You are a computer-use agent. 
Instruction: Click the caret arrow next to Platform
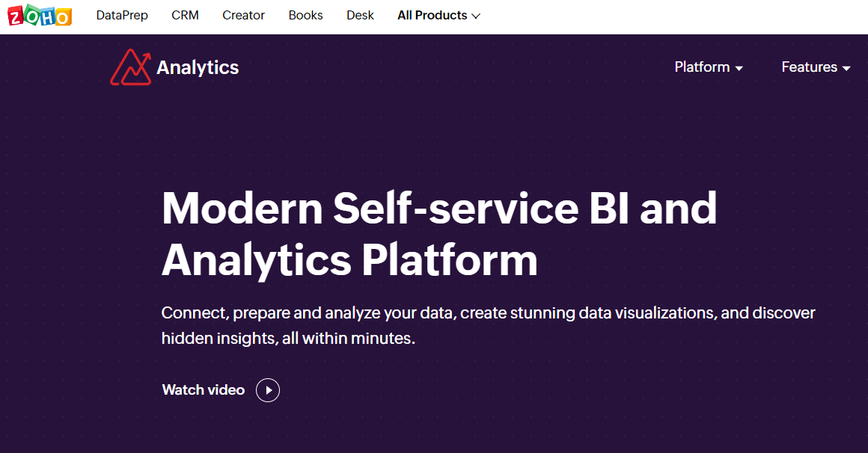(x=739, y=68)
